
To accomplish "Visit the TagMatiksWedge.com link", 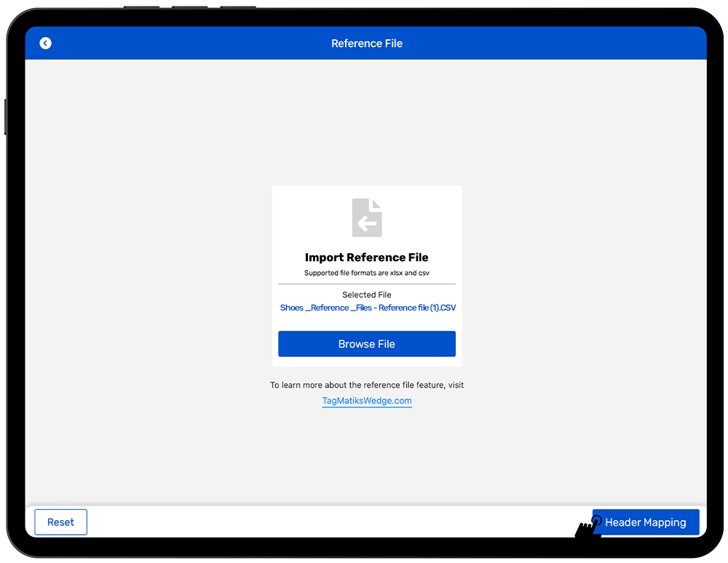I will coord(367,401).
